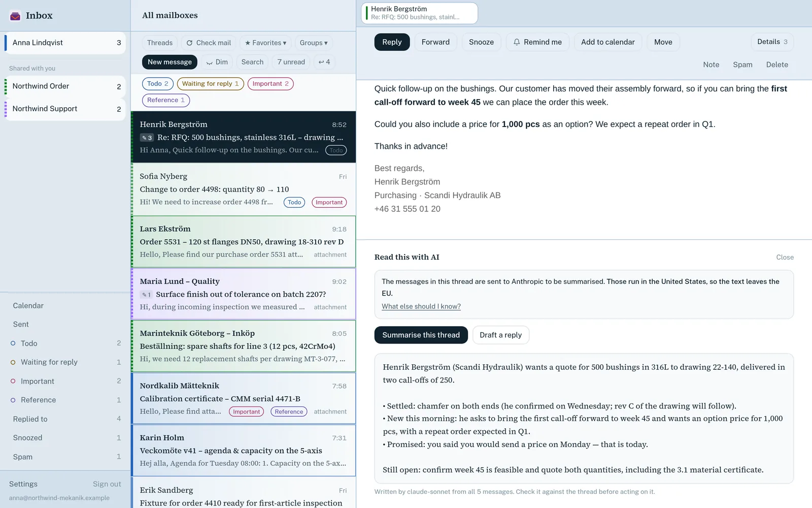Toggle the Dim option

(217, 62)
